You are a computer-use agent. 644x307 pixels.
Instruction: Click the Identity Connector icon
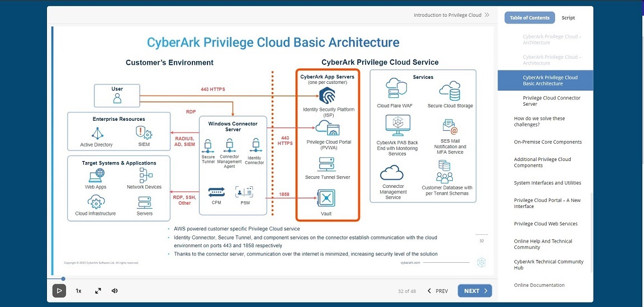pyautogui.click(x=255, y=145)
